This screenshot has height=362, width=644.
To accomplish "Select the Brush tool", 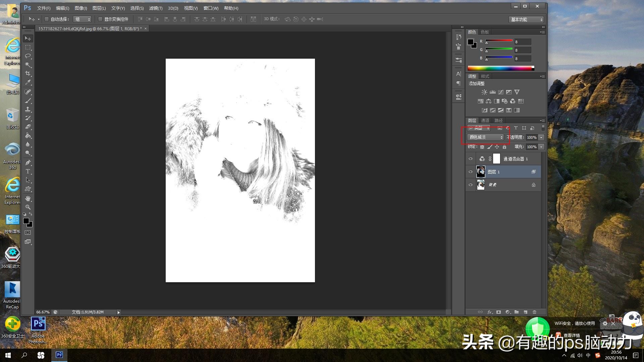I will pos(28,101).
